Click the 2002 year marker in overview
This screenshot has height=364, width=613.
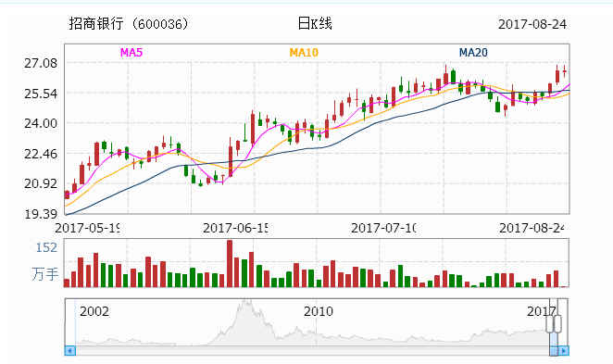pyautogui.click(x=94, y=311)
